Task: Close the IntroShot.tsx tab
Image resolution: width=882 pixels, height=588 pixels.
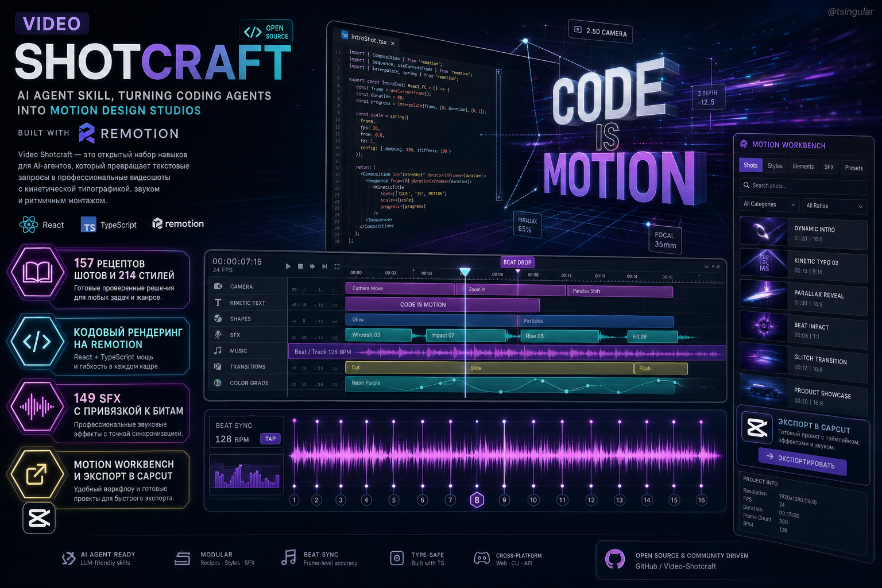Action: pyautogui.click(x=393, y=43)
